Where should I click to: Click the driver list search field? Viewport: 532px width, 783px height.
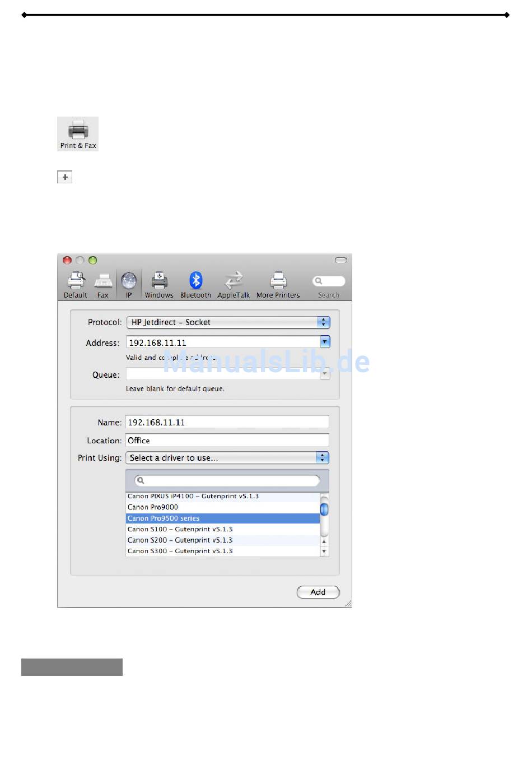pos(227,480)
